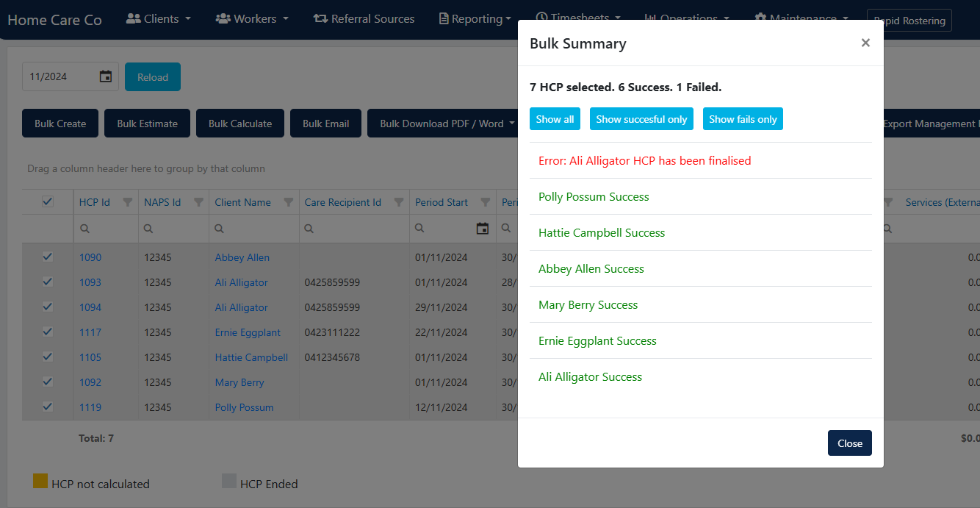Close the Bulk Summary dialog with X
Viewport: 980px width, 508px height.
point(865,43)
